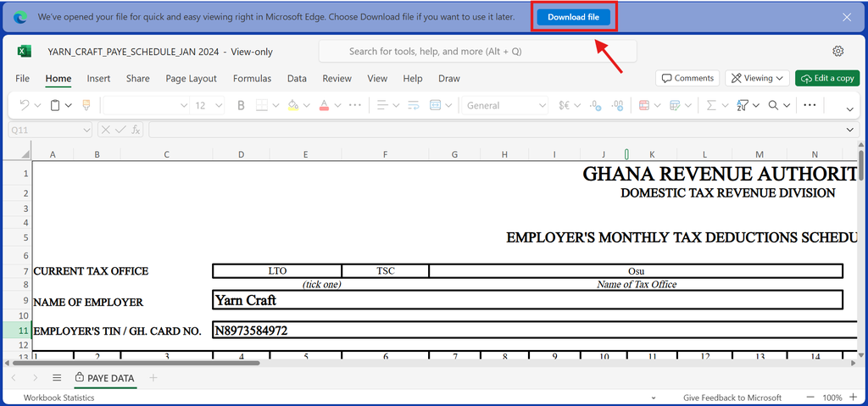Open the Share tab
The height and width of the screenshot is (406, 868).
tap(138, 79)
